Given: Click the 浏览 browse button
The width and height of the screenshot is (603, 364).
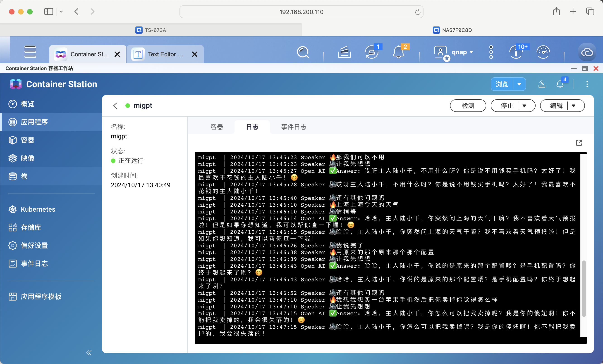Looking at the screenshot, I should click(x=502, y=84).
